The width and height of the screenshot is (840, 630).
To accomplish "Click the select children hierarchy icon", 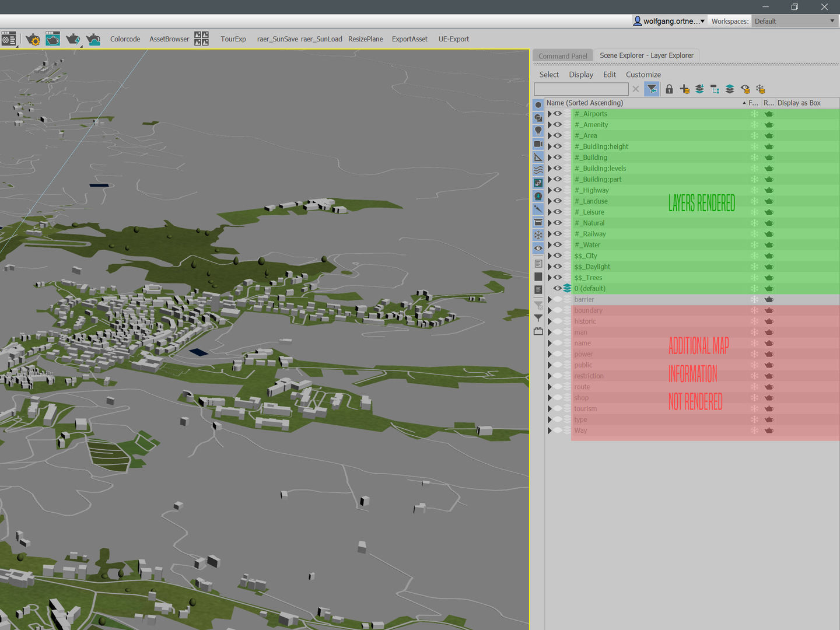I will [715, 89].
